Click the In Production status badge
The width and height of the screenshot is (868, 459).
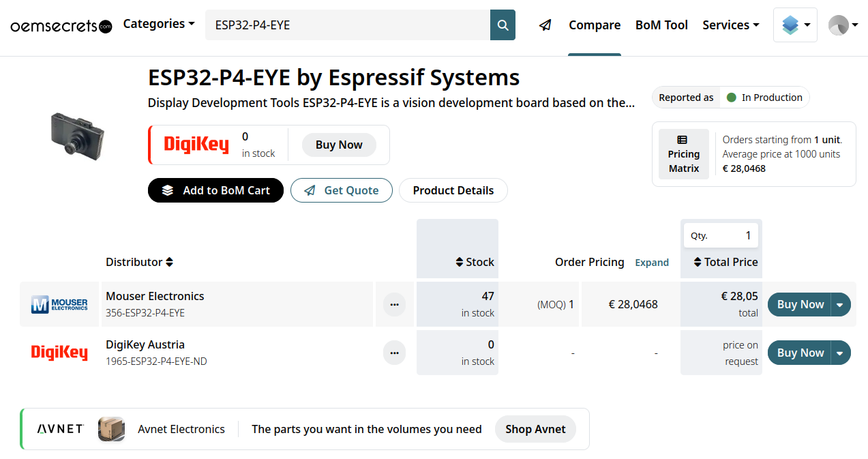point(764,98)
